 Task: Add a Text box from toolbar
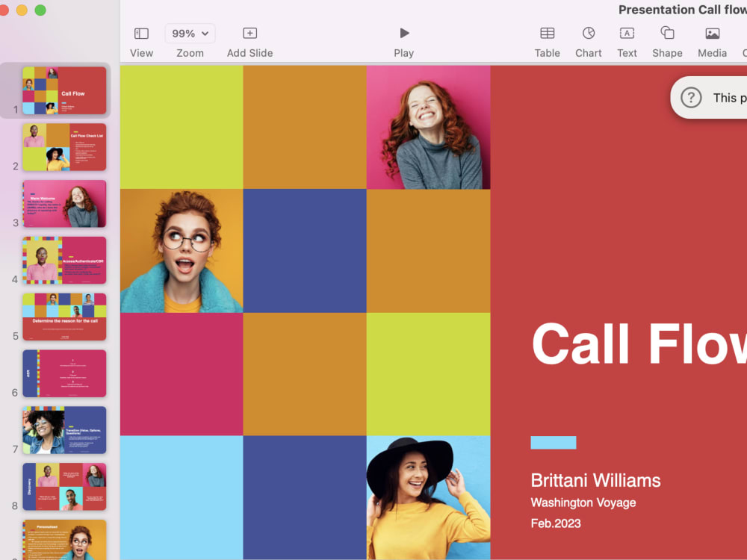pos(627,33)
